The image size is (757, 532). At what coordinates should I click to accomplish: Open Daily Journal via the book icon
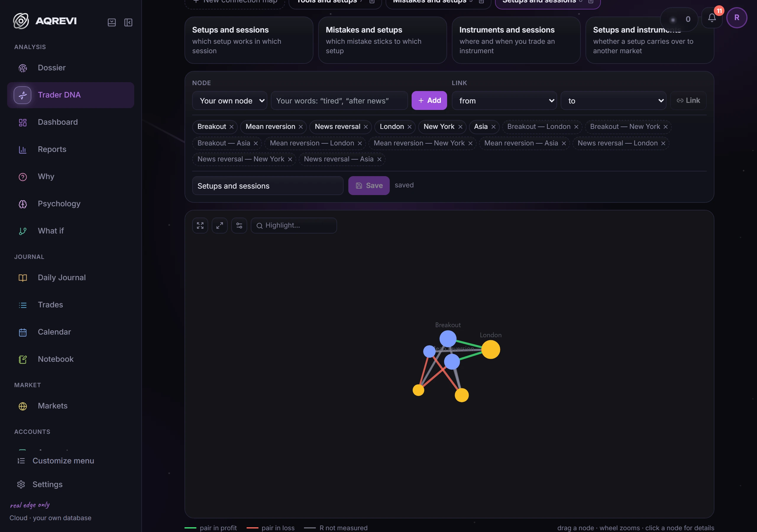pos(23,278)
